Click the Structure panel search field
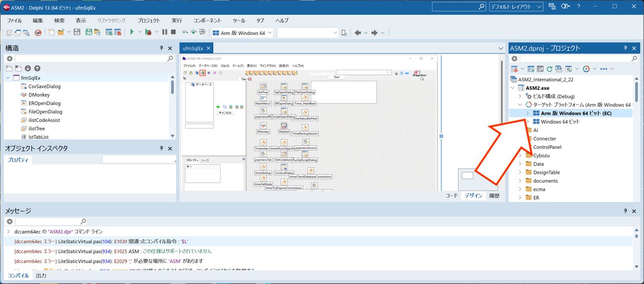The height and width of the screenshot is (284, 644). (94, 58)
